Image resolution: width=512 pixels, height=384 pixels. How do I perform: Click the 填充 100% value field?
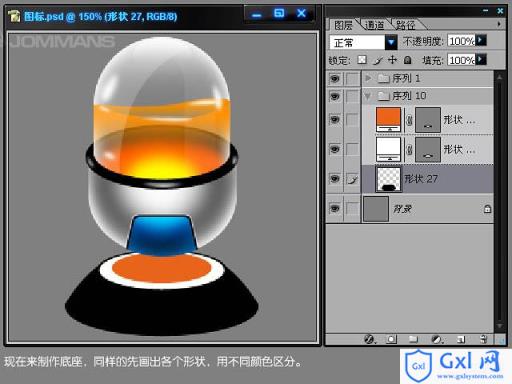461,60
